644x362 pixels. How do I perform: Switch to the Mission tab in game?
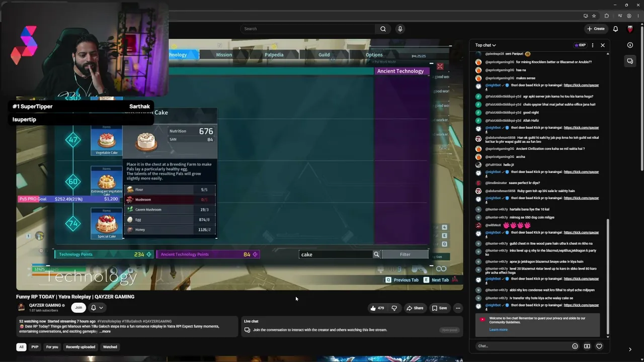click(x=224, y=55)
